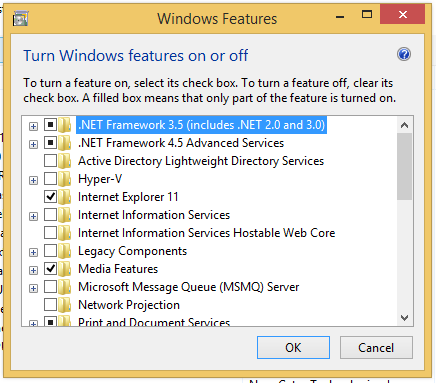The width and height of the screenshot is (436, 383).
Task: Enable the Hyper-V checkbox
Action: coord(50,179)
